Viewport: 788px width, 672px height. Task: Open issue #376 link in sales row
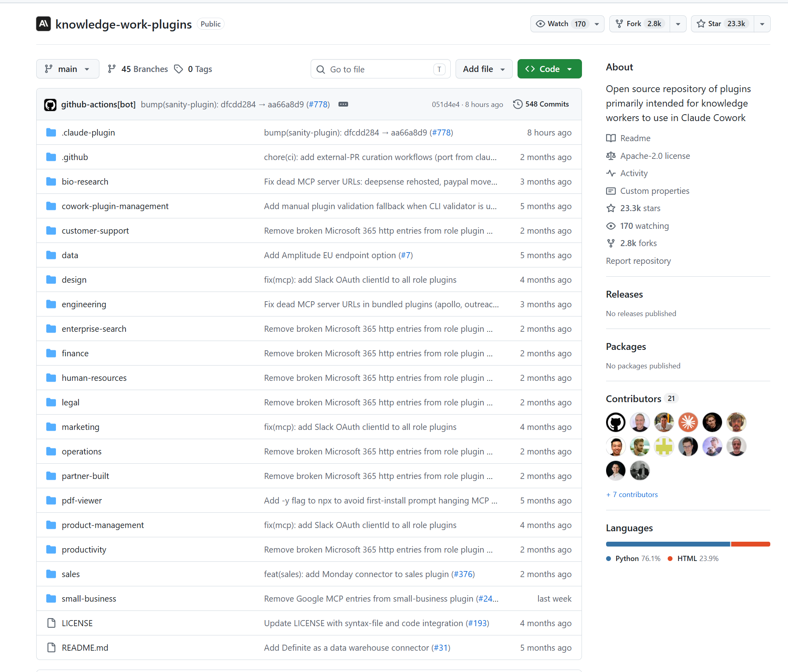463,574
